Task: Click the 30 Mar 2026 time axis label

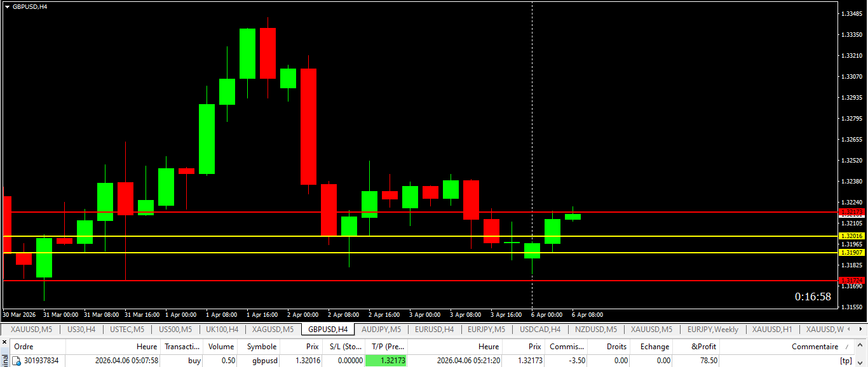Action: click(19, 315)
